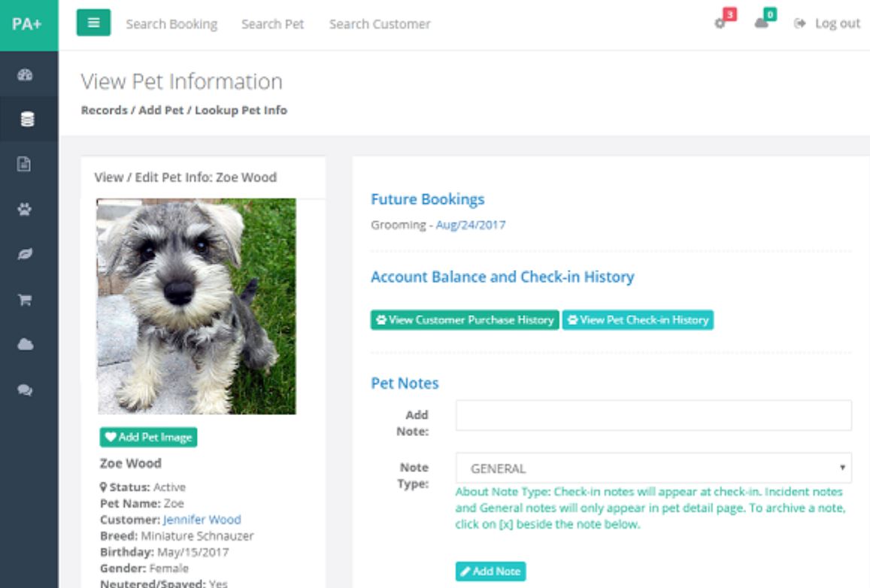Select the paw print sidebar icon
The width and height of the screenshot is (870, 588).
(25, 210)
